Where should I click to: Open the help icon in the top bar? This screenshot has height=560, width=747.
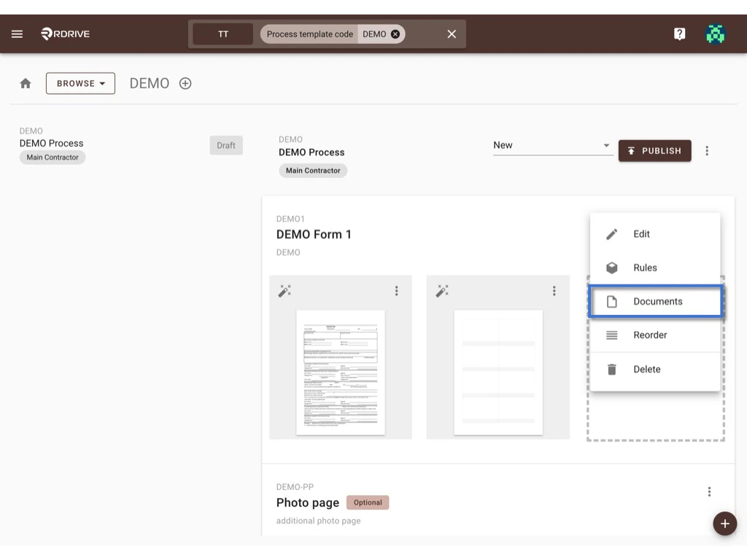click(x=679, y=34)
